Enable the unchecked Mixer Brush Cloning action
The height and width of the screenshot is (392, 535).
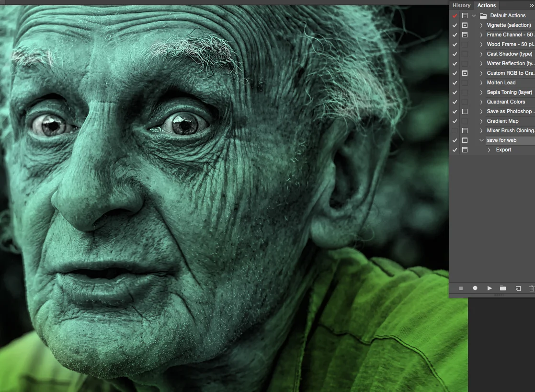[x=455, y=130]
